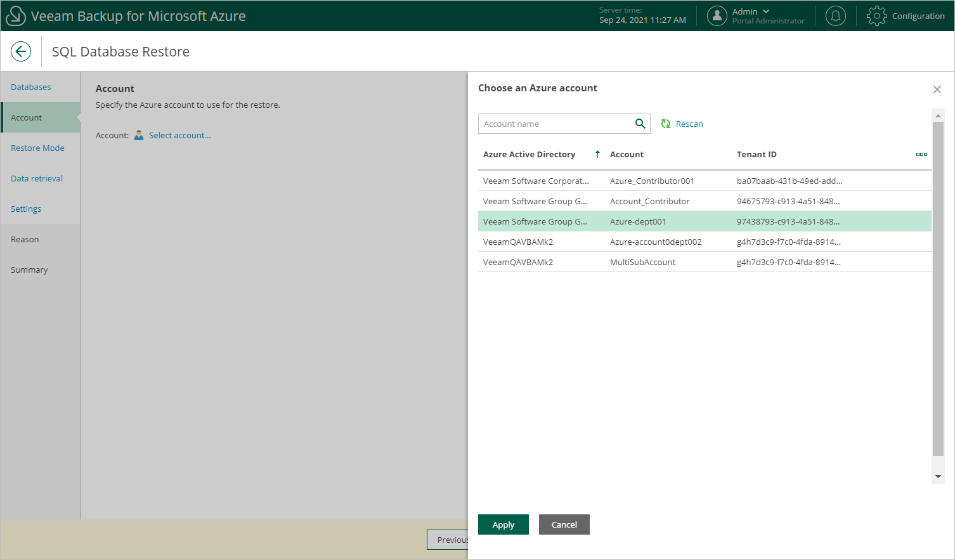This screenshot has width=955, height=560.
Task: Select the Account_Contributor account row
Action: [705, 201]
